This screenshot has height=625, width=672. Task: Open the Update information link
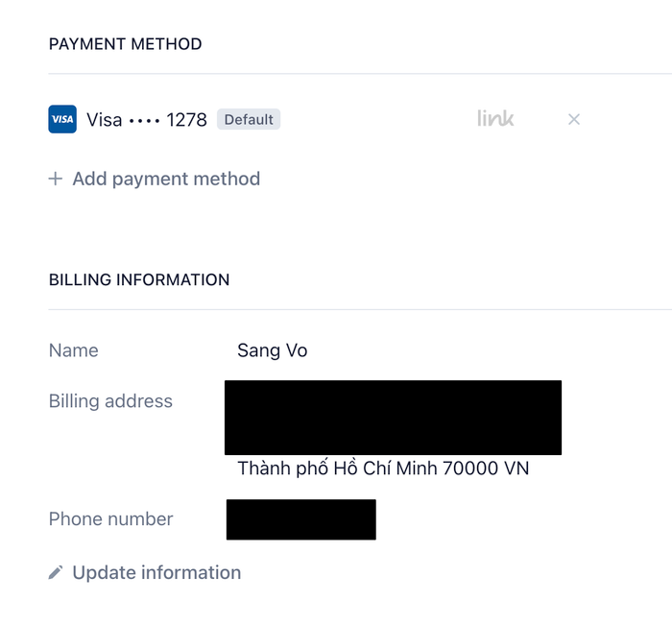coord(145,573)
